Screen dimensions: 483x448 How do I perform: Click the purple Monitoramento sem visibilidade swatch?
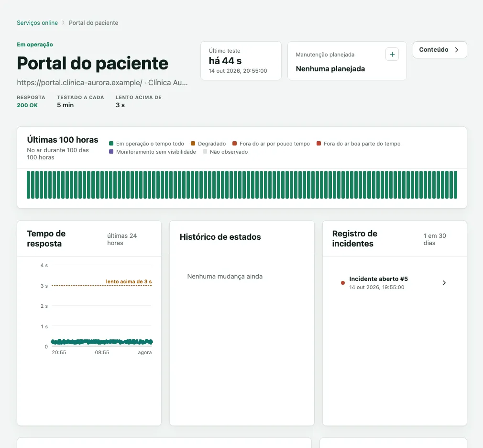coord(111,152)
